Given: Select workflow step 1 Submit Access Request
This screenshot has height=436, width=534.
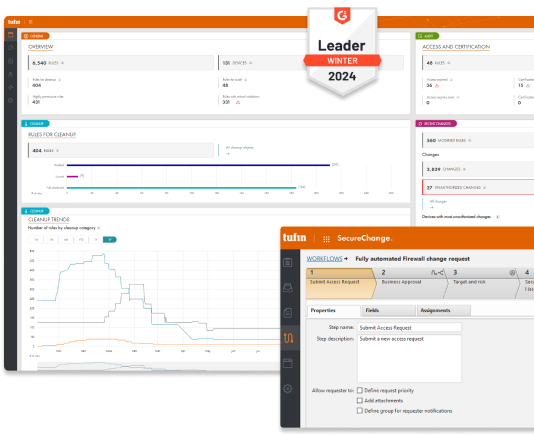Looking at the screenshot, I should 341,283.
